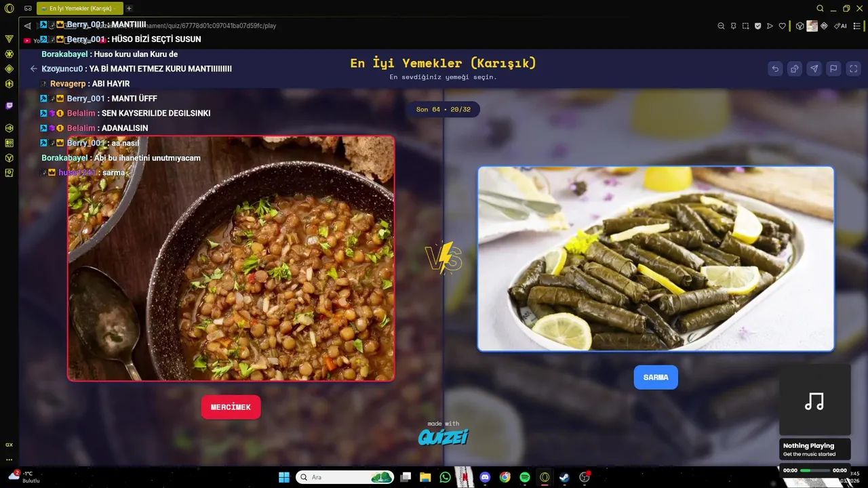Click the hexagon Y-shaped sidebar icon
Viewport: 868px width, 488px height.
click(9, 158)
